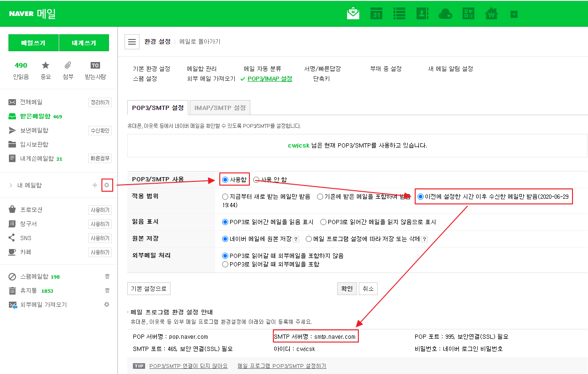Open gear icon beside 외부메일 가져오기

point(107,304)
